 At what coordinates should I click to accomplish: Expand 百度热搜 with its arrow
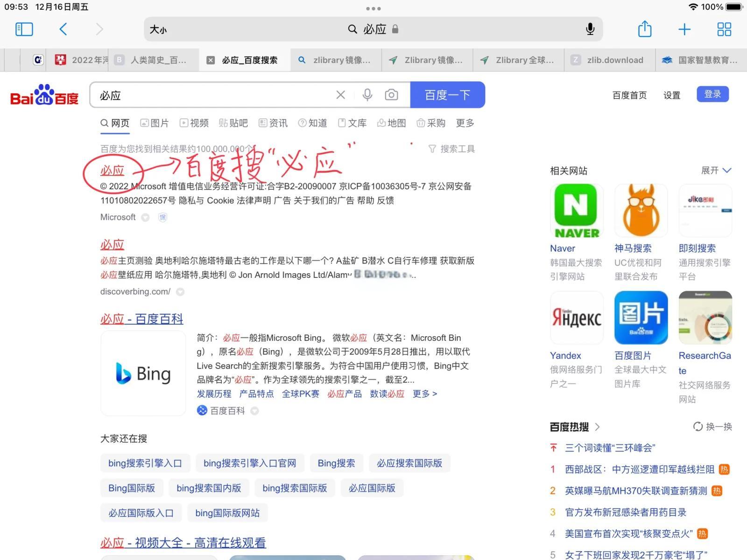click(597, 427)
